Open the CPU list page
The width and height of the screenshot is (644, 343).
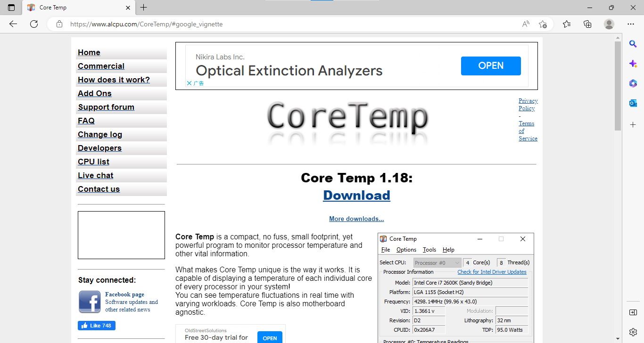(93, 162)
